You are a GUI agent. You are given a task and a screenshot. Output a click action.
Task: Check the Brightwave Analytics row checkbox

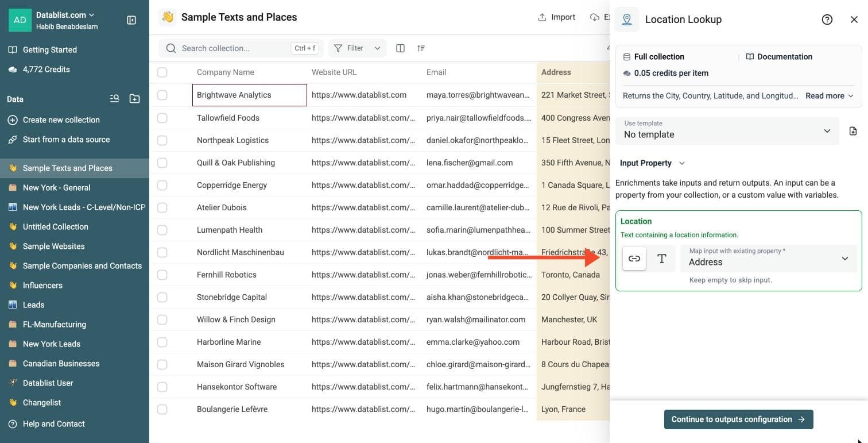(162, 95)
